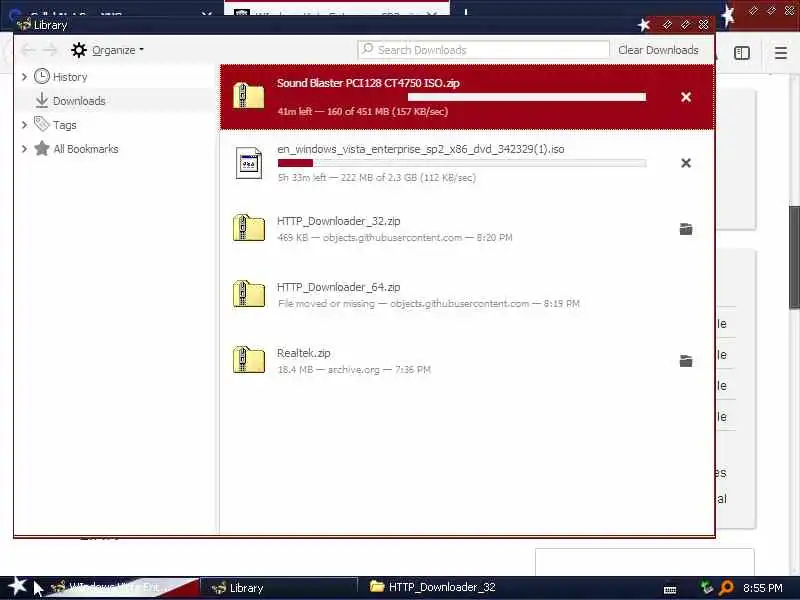This screenshot has height=600, width=800.
Task: Switch to Windows Vista Ent browser taskbar button
Action: 121,588
